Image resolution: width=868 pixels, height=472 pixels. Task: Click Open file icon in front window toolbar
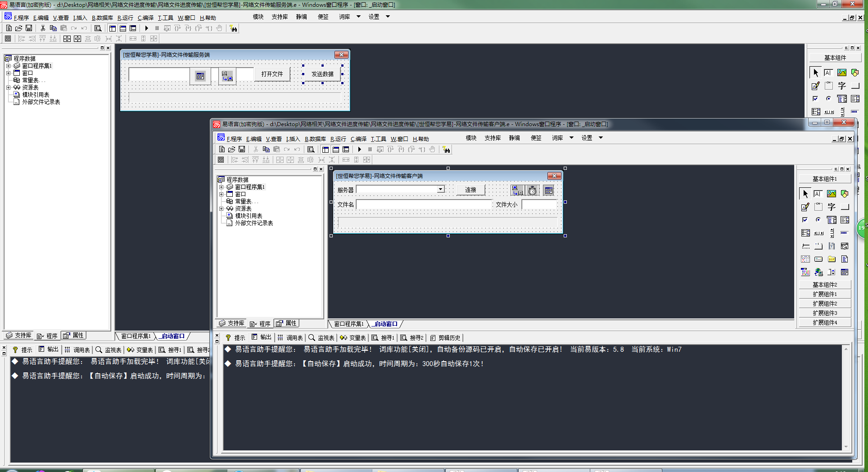(x=232, y=149)
